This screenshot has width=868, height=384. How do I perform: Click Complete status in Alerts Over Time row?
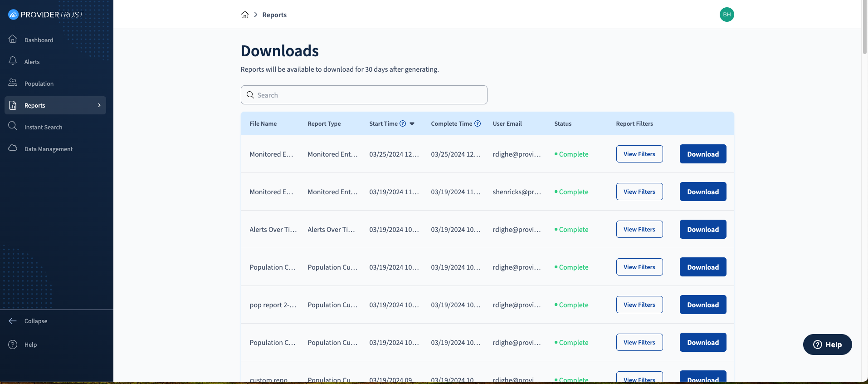pos(571,230)
